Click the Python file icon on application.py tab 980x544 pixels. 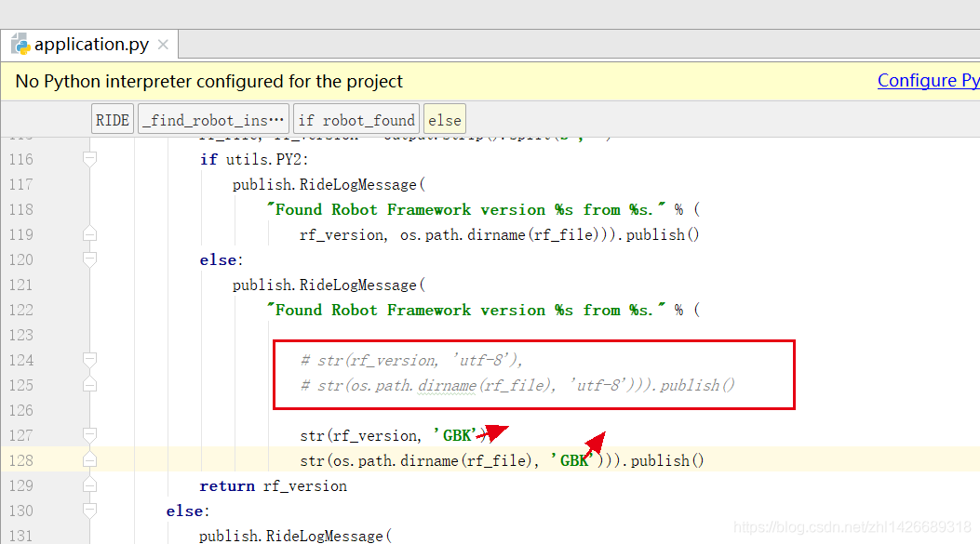tap(20, 44)
